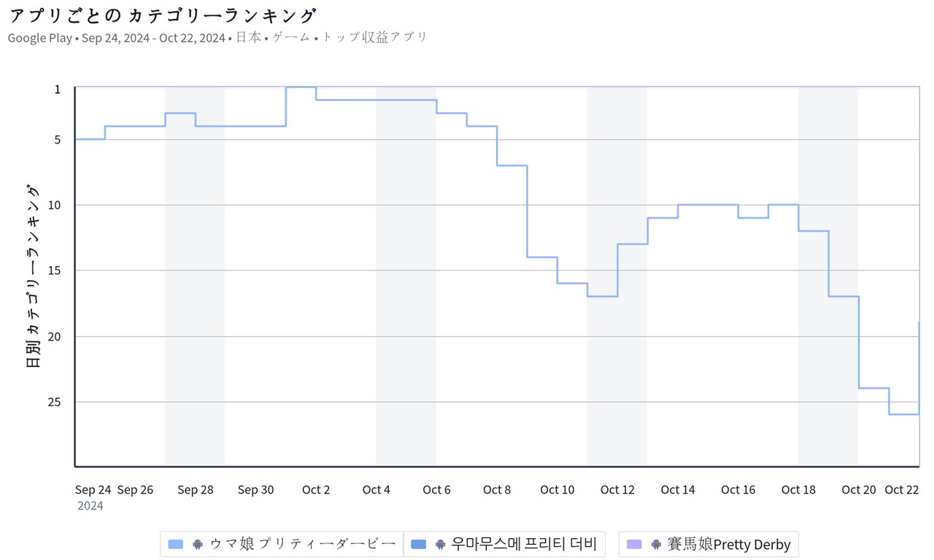Click rank 25 on the y-axis
The image size is (934, 560).
[55, 402]
